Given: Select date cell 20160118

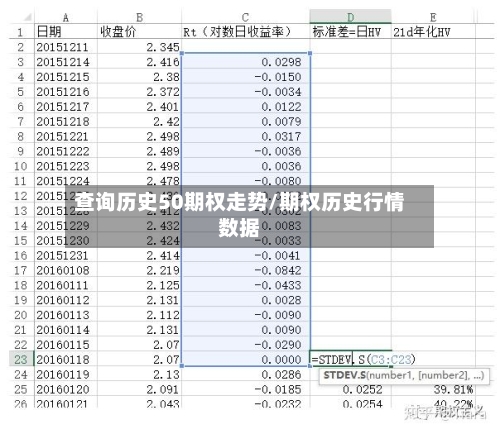Looking at the screenshot, I should pyautogui.click(x=66, y=359).
